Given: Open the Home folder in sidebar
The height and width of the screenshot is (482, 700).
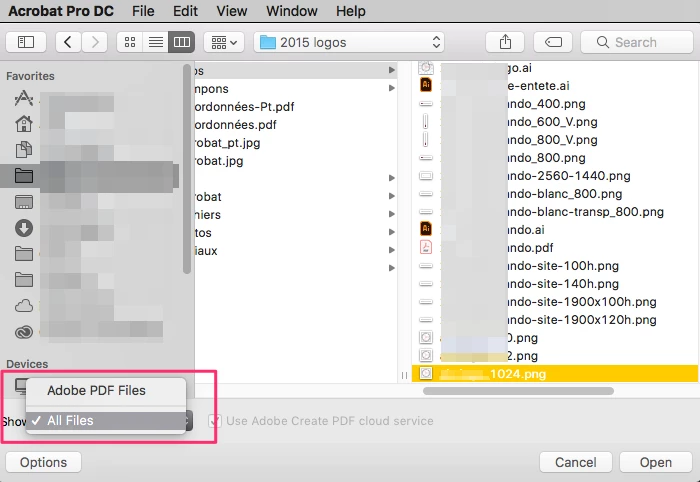Looking at the screenshot, I should pos(24,124).
